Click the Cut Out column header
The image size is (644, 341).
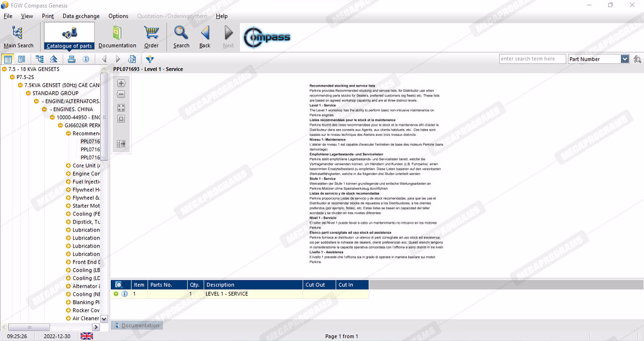coord(320,284)
